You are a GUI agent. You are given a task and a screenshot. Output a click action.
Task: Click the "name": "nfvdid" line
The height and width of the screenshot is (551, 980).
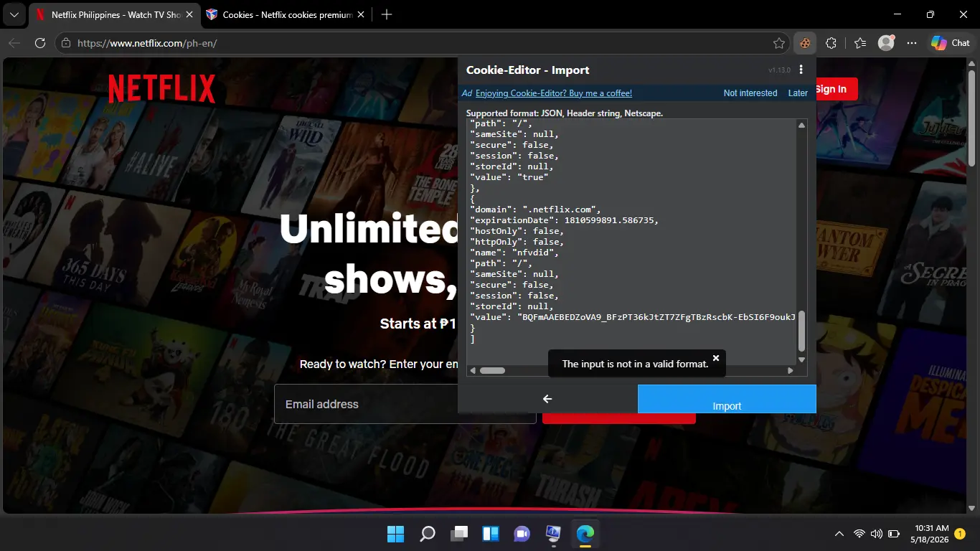(x=514, y=253)
